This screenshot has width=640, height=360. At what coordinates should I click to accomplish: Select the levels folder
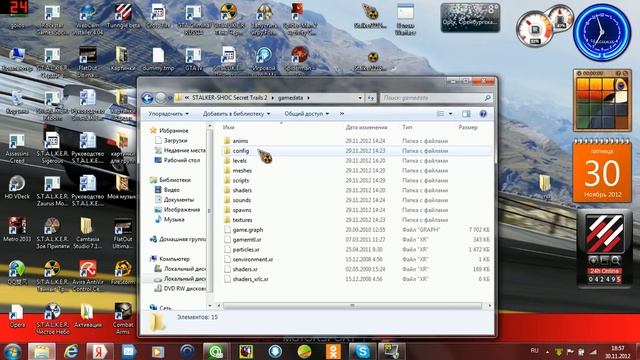point(240,161)
